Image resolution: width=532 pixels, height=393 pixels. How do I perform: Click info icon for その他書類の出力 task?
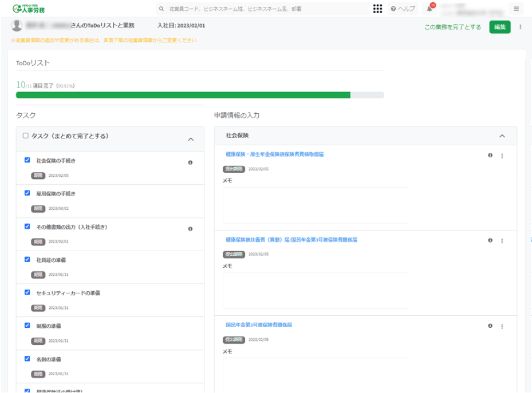(190, 229)
